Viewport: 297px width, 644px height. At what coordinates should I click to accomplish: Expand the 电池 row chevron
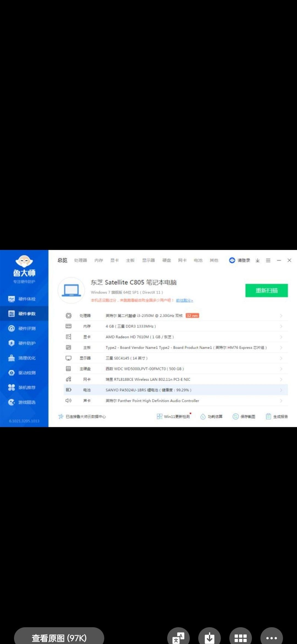click(x=281, y=390)
